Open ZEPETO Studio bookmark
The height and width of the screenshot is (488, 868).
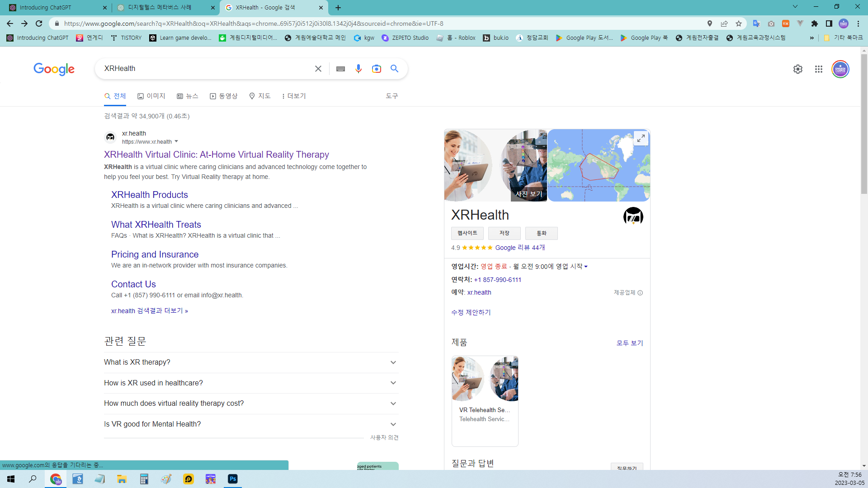[405, 38]
